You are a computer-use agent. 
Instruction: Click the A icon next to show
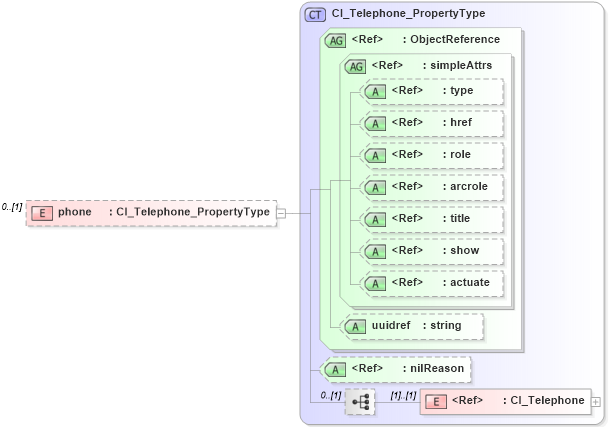click(x=375, y=252)
